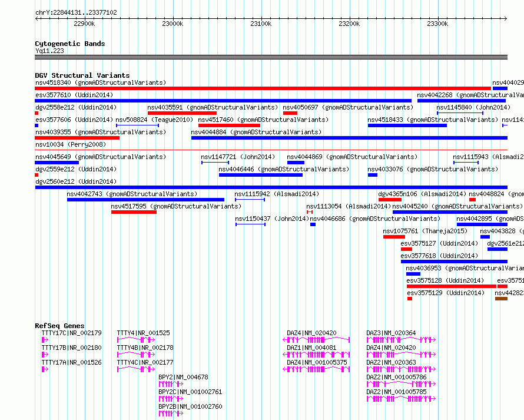524x420 pixels.
Task: Select nsv4517595 variant label
Action: point(176,206)
